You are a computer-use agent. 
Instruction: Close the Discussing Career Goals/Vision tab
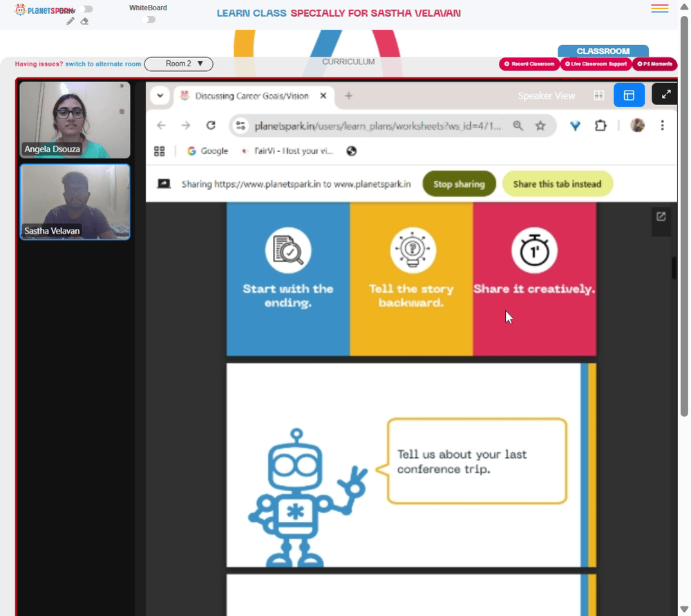click(323, 95)
